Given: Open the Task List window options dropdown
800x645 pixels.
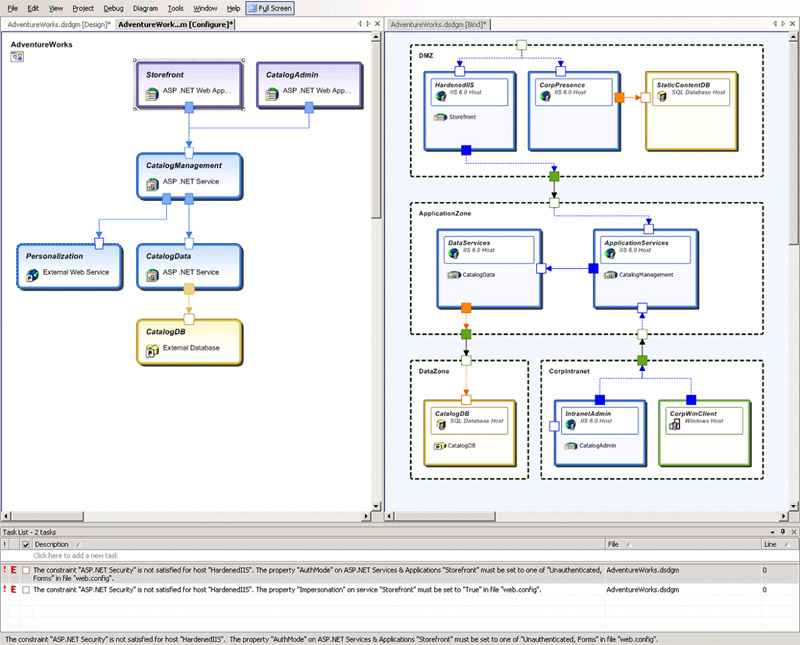Looking at the screenshot, I should pos(772,532).
